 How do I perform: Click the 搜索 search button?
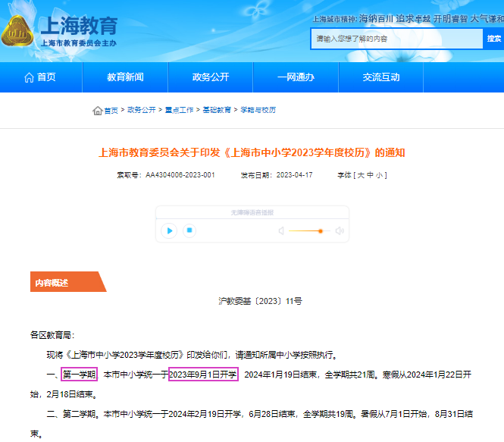pos(493,39)
